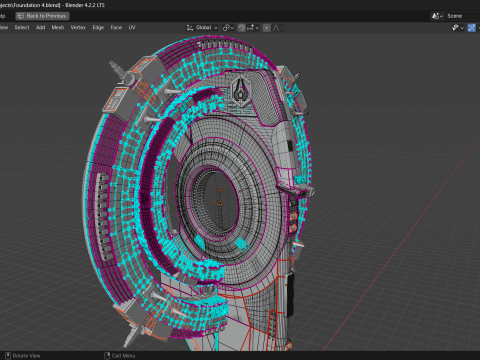Viewport: 480px width, 360px height.
Task: Open the Edge menu
Action: [x=98, y=28]
